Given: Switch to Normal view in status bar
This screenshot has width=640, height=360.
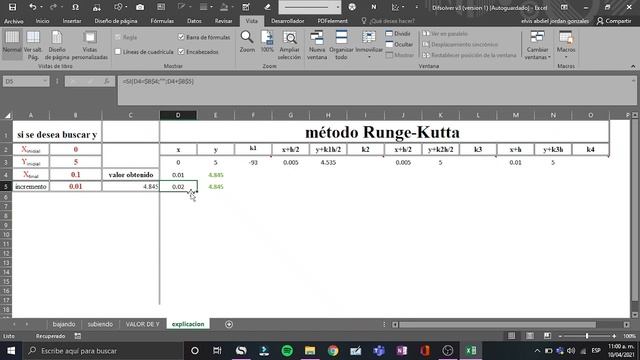Looking at the screenshot, I should tap(511, 336).
